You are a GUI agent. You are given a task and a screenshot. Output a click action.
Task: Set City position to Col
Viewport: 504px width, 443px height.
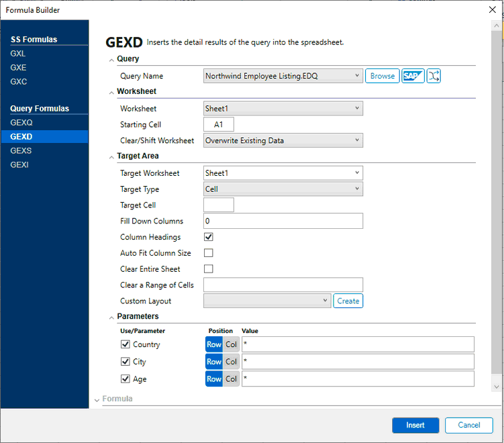(231, 362)
